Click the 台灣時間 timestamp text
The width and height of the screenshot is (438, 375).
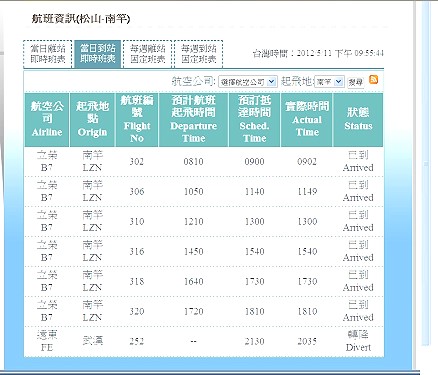(x=318, y=53)
